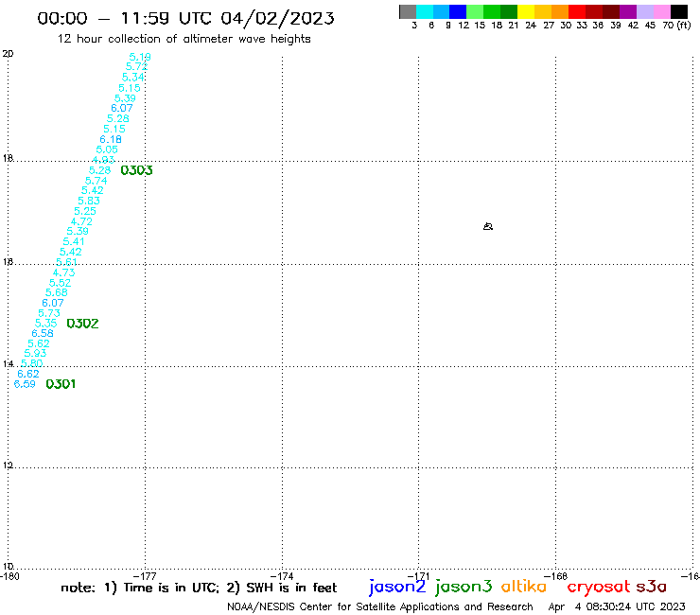Click the legend label 45
Screen dimensions: 700x615
coord(650,25)
